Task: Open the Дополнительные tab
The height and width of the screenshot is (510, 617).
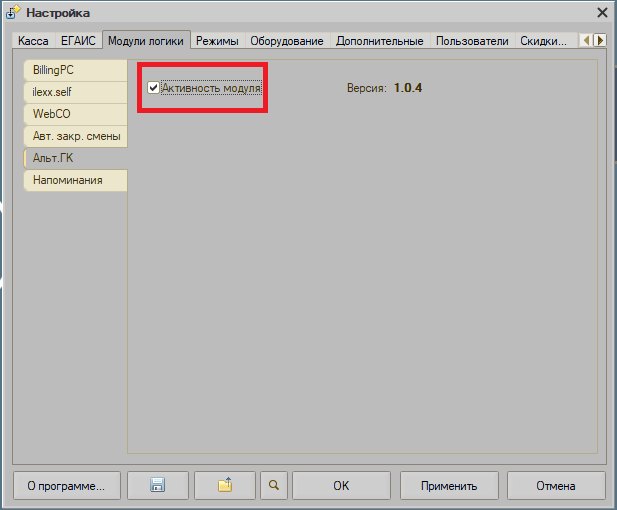Action: click(x=380, y=41)
